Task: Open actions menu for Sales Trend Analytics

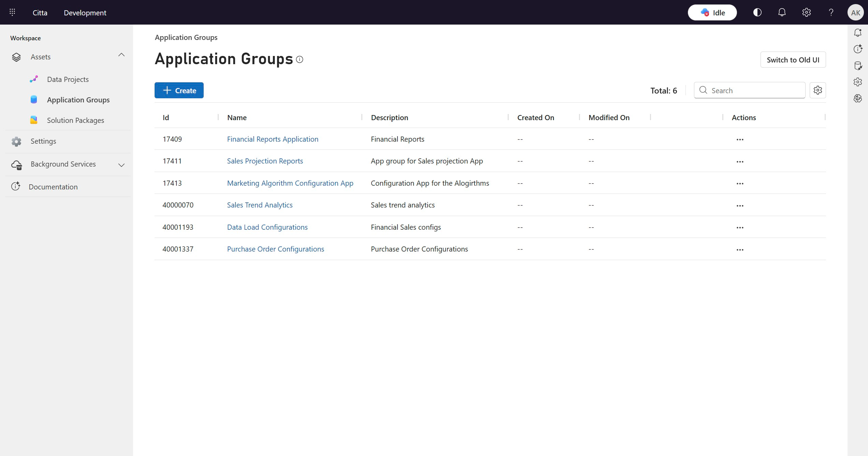Action: tap(740, 205)
